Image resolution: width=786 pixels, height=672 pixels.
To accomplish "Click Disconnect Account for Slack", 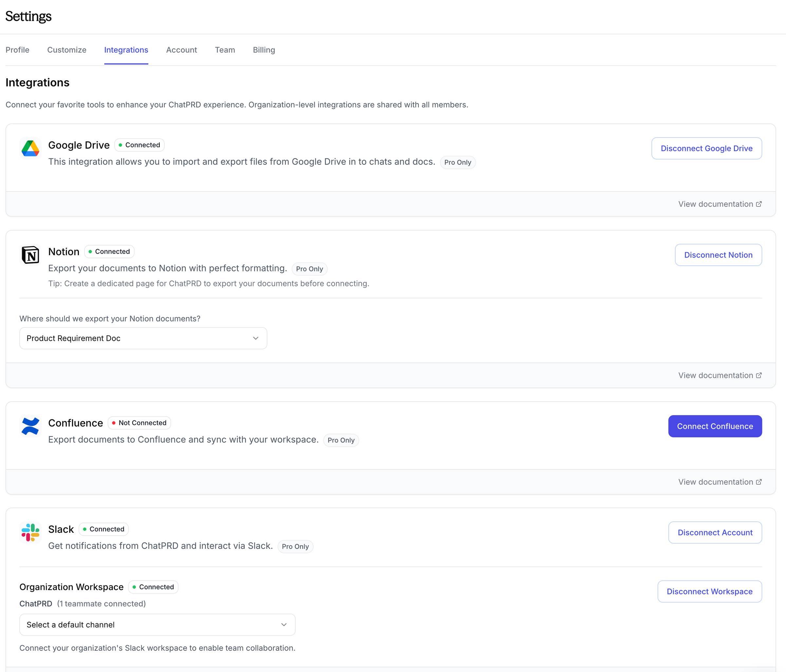I will pyautogui.click(x=715, y=532).
